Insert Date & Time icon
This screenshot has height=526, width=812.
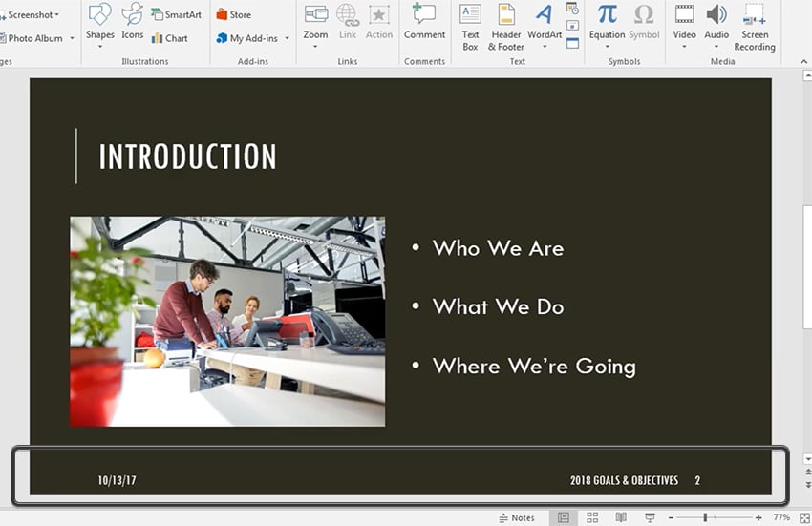pyautogui.click(x=572, y=8)
